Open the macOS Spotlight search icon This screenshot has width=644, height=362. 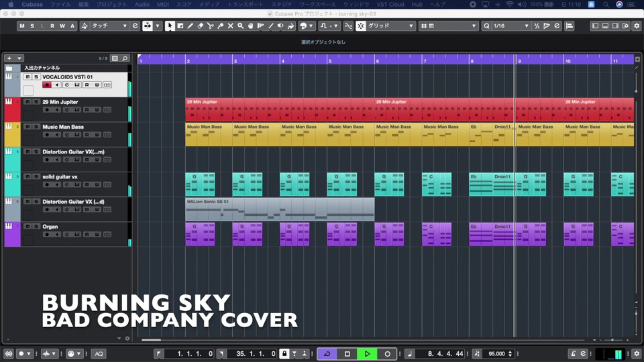(x=606, y=5)
